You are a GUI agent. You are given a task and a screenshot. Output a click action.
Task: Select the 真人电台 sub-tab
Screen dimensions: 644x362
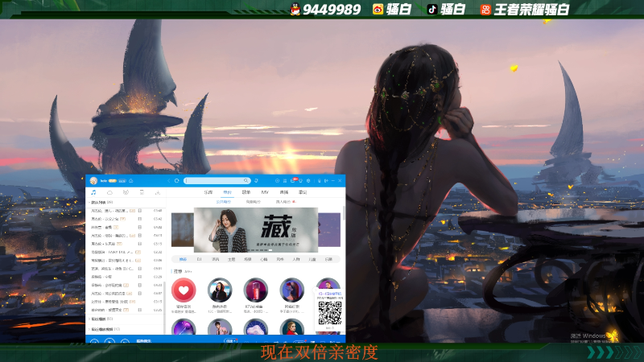283,202
